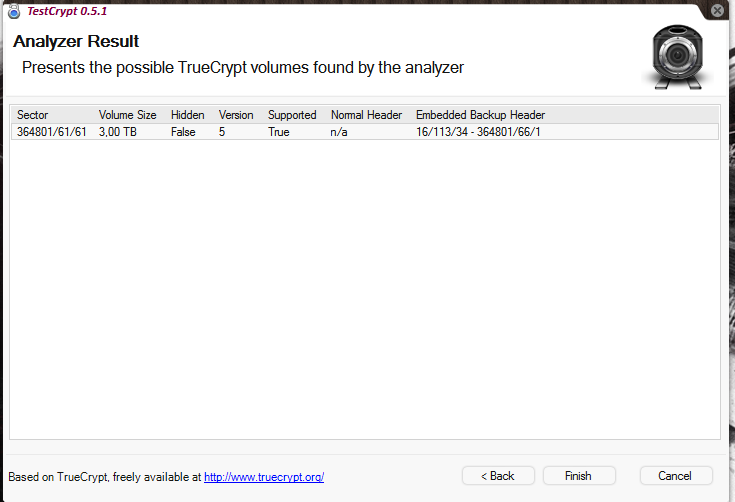Click the Finish button
Image resolution: width=735 pixels, height=502 pixels.
(x=578, y=476)
